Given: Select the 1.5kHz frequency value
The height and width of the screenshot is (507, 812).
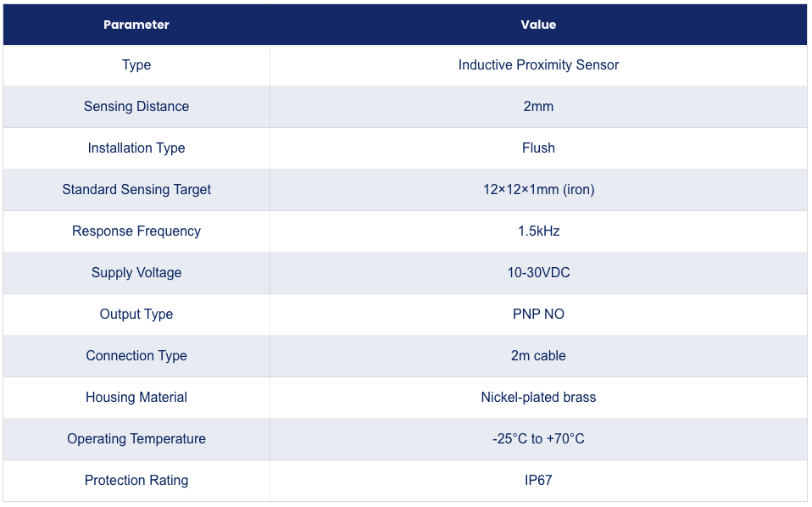Looking at the screenshot, I should click(x=538, y=231).
